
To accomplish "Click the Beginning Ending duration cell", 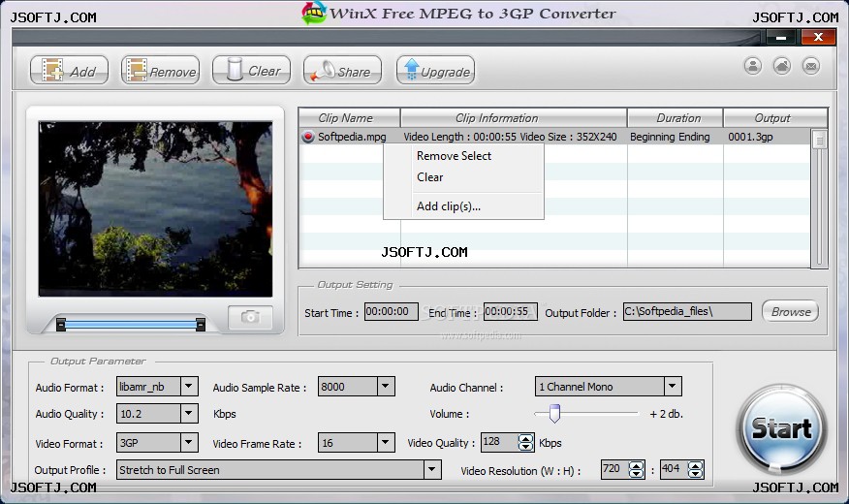I will coord(670,137).
